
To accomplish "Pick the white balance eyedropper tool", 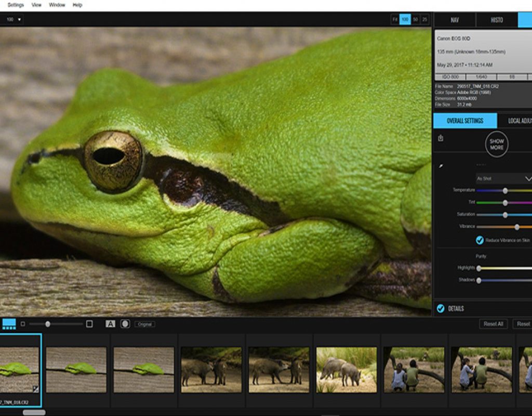I will (x=441, y=166).
